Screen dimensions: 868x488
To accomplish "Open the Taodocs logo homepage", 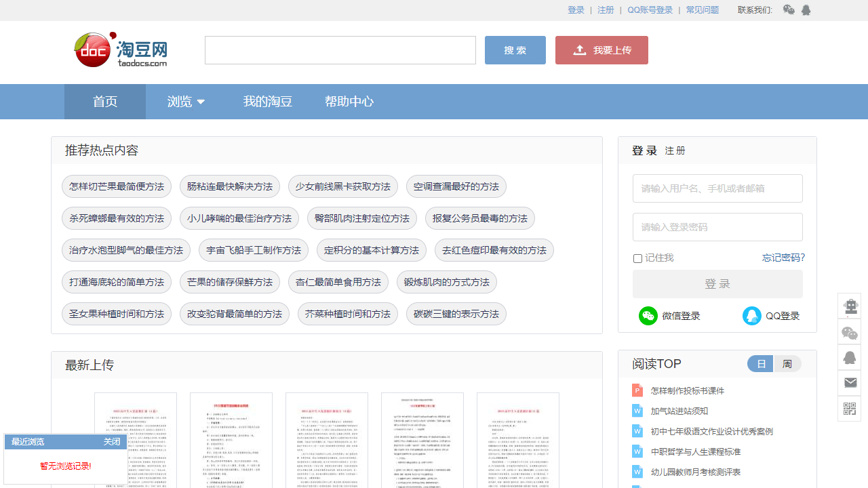I will click(121, 49).
